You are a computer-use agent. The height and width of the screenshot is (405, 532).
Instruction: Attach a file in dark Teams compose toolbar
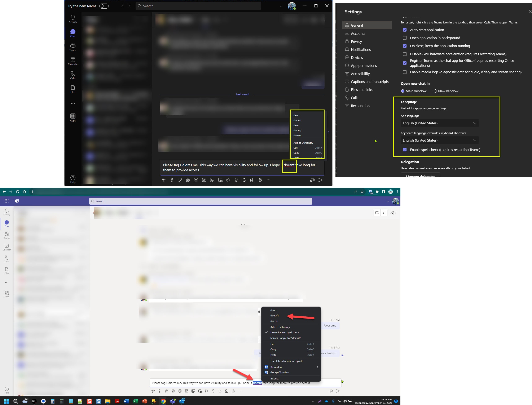[x=180, y=180]
